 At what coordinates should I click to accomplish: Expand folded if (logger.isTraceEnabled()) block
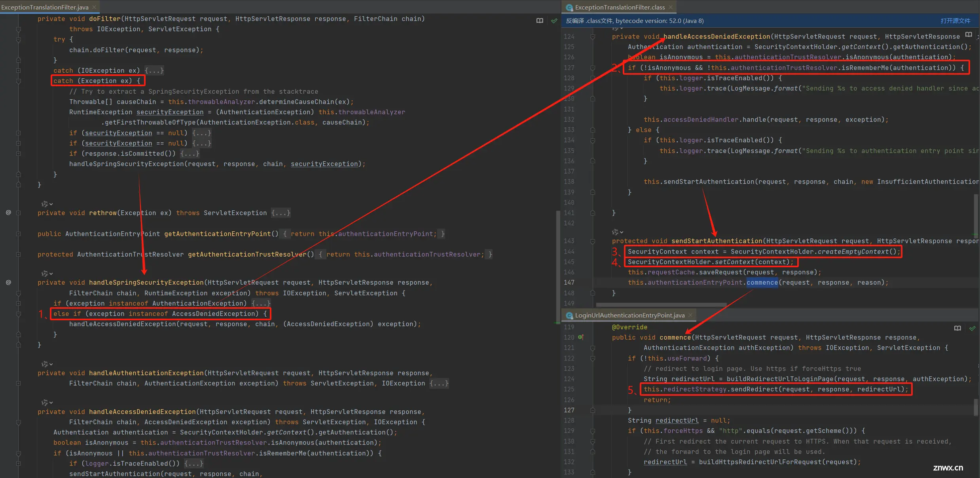[x=194, y=463]
